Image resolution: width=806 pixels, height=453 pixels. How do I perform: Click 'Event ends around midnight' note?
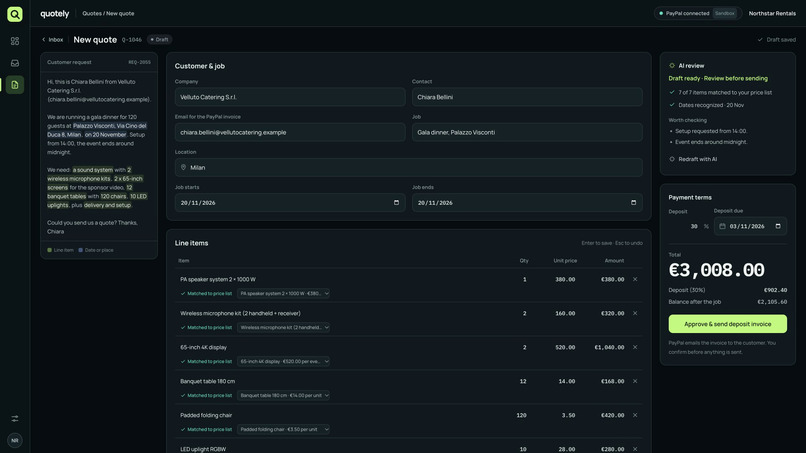[x=711, y=142]
